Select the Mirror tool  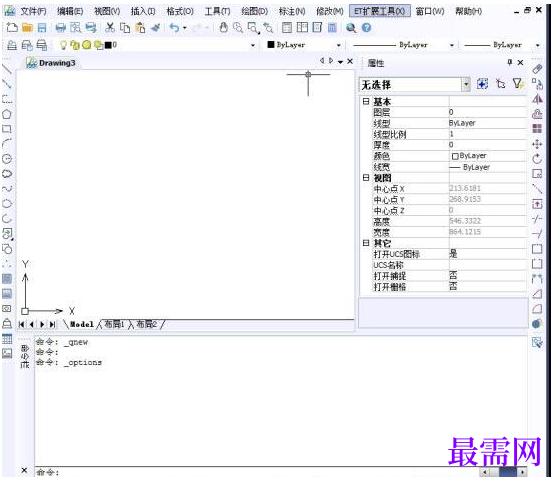click(x=537, y=99)
